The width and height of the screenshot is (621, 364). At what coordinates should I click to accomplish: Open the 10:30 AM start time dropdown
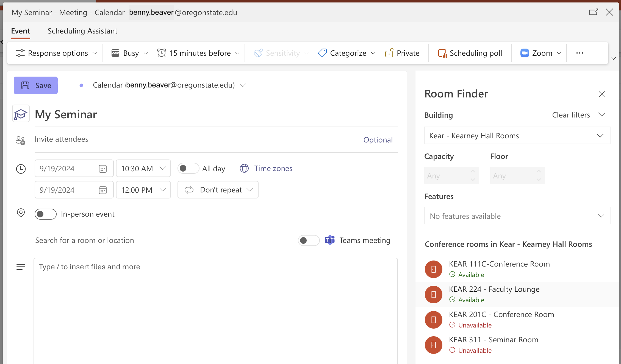click(143, 168)
